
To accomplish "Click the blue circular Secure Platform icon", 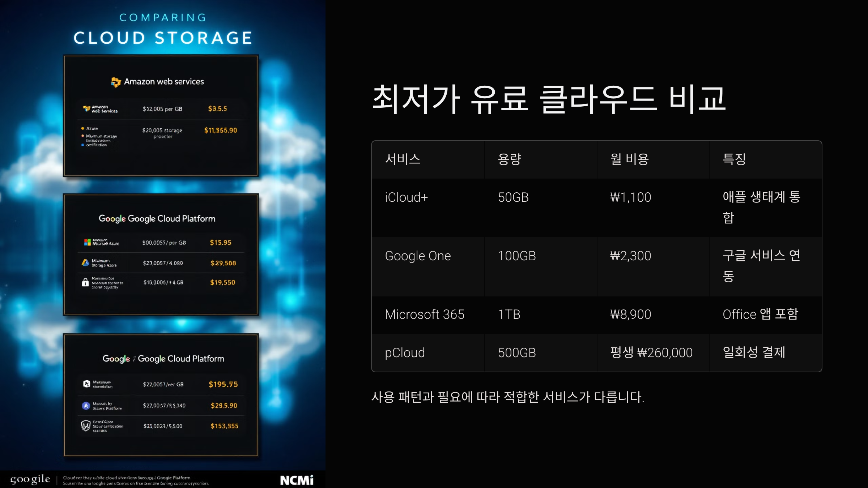I will point(86,406).
